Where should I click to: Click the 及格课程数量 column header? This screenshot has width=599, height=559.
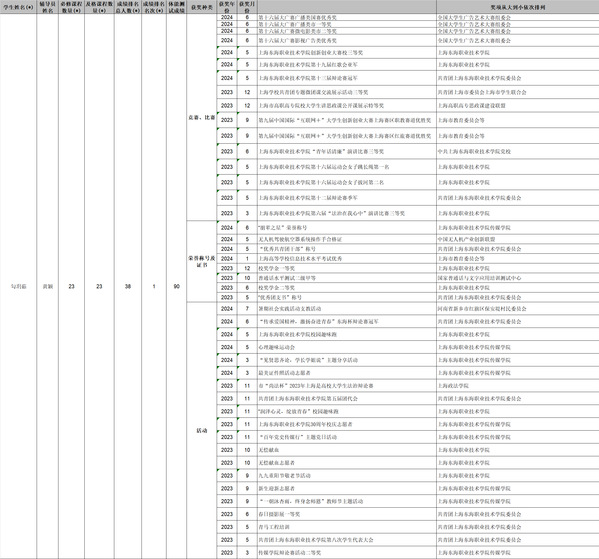click(99, 7)
